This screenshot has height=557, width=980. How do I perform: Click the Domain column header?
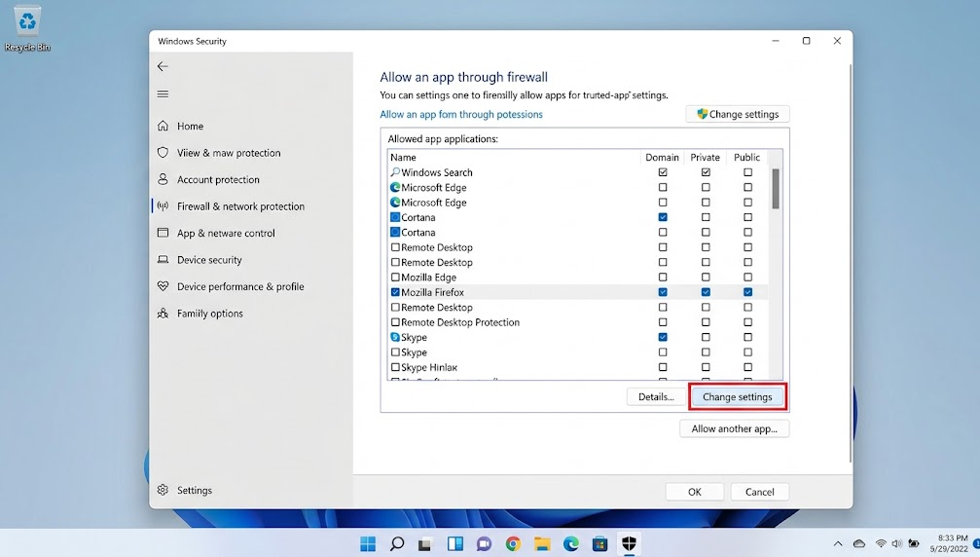[x=662, y=157]
